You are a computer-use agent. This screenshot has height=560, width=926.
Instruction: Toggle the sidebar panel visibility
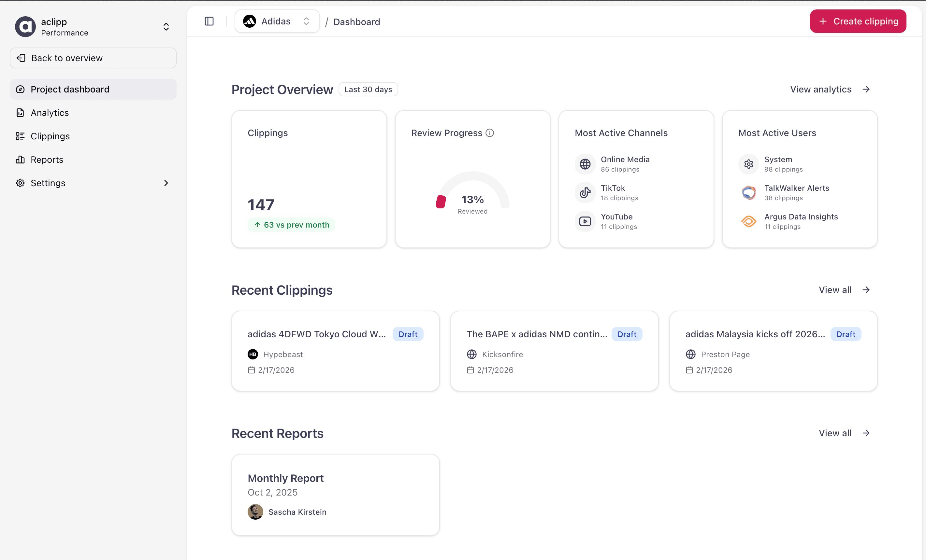point(209,21)
